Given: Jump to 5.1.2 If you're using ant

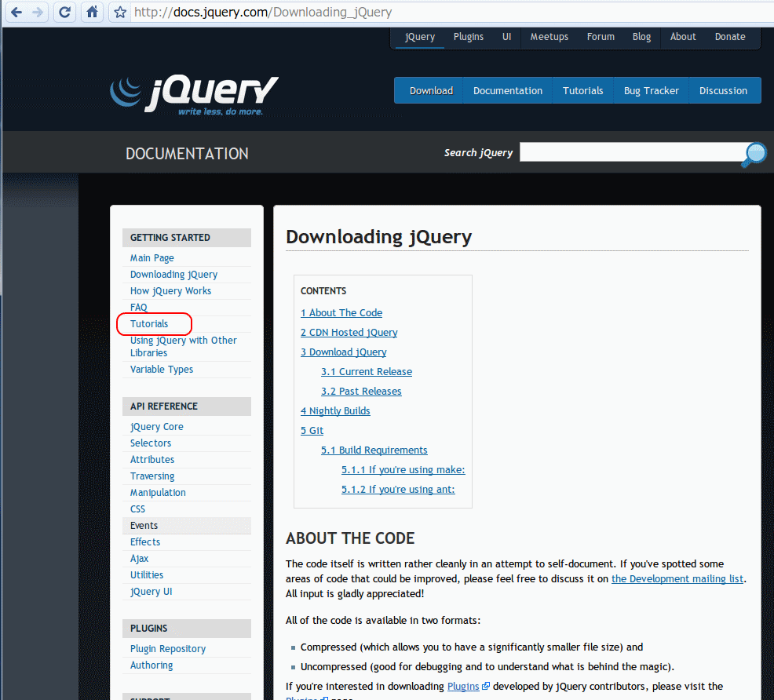Looking at the screenshot, I should (x=398, y=490).
